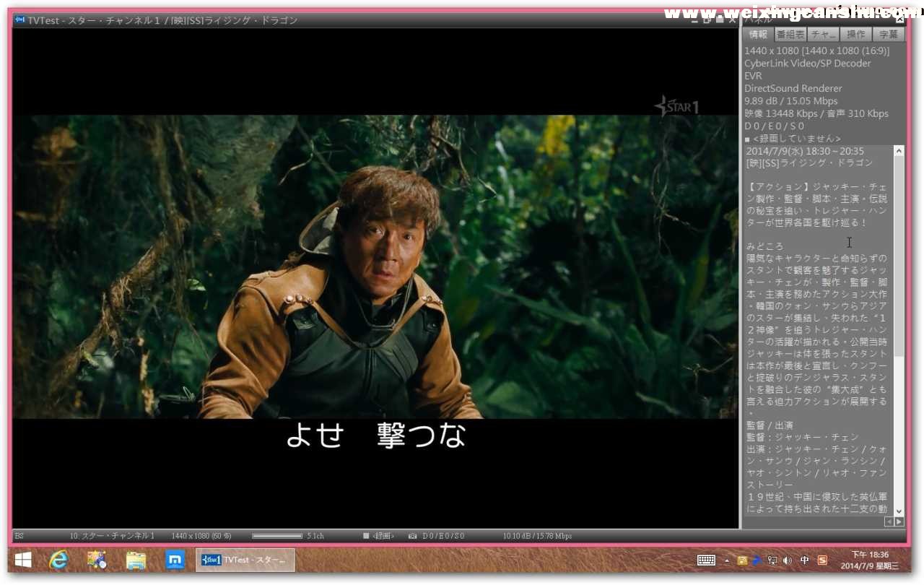This screenshot has width=924, height=585.
Task: Click the 'D 0 / E 0 / S 0' error counter in status bar
Action: [443, 536]
